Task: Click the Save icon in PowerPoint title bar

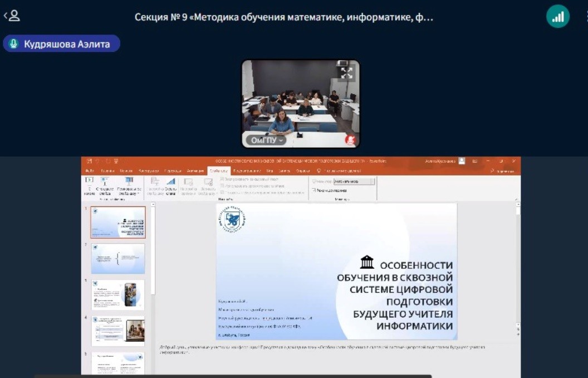Action: (x=89, y=161)
